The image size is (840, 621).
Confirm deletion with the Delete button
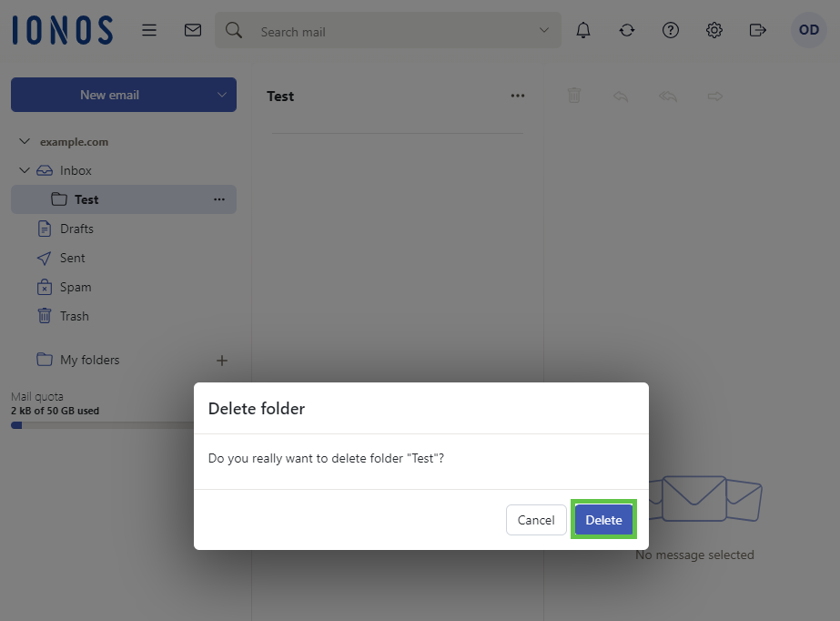coord(603,519)
